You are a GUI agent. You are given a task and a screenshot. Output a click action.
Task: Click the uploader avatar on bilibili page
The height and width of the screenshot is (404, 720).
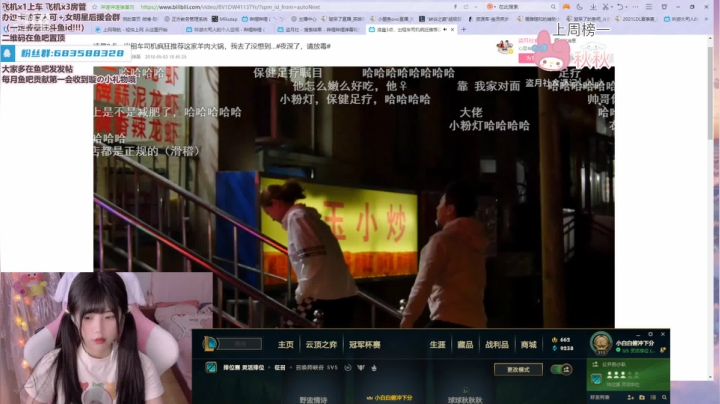pos(505,46)
